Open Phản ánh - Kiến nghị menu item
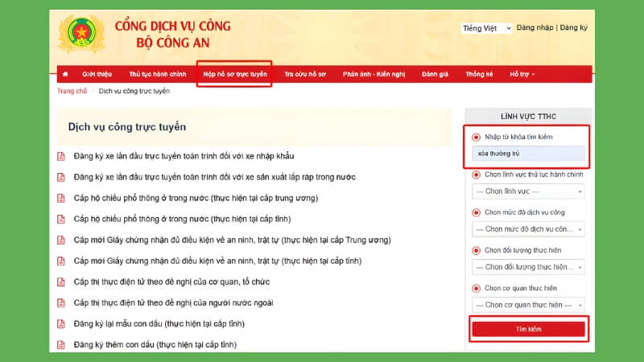 click(374, 74)
